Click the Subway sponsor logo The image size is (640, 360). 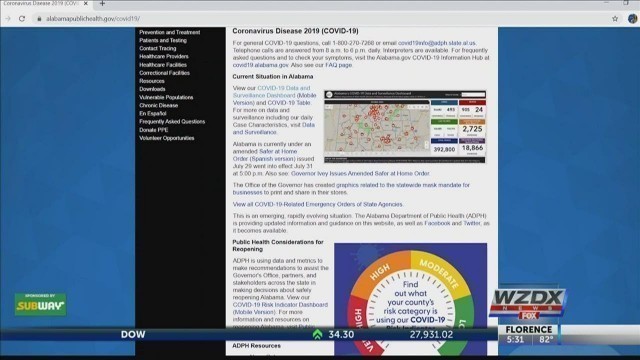coord(40,304)
